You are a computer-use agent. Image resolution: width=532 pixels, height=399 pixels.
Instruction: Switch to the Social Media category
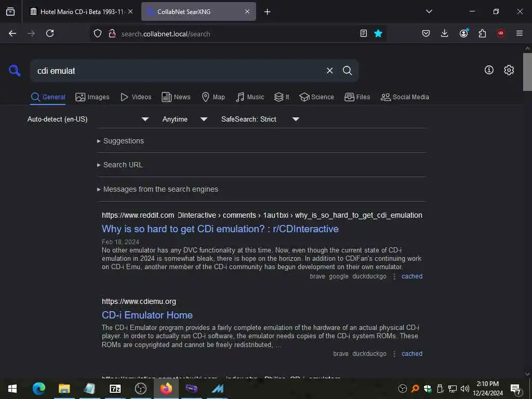(405, 97)
